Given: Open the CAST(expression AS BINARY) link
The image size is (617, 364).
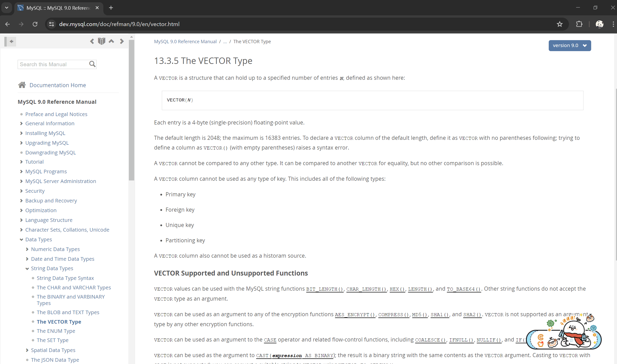Looking at the screenshot, I should (x=295, y=356).
